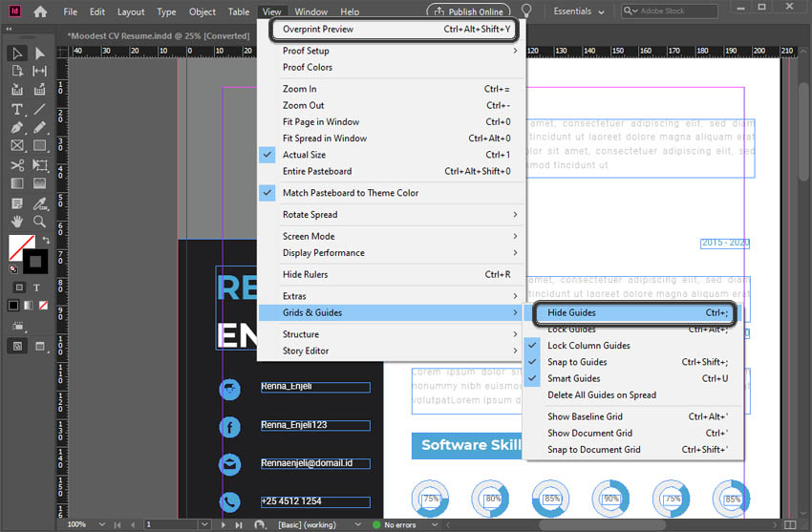Toggle Match Pasteboard to Theme Color

click(392, 193)
